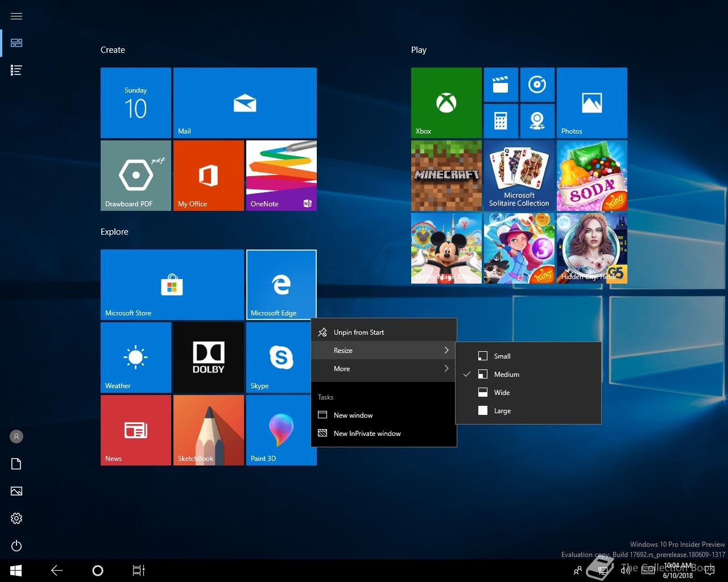Open the Microsoft Store tile

(172, 285)
